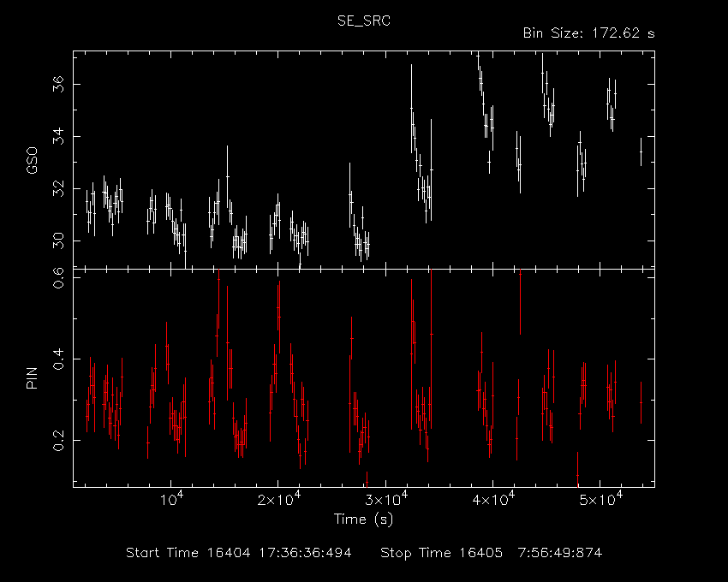Click the 0.6 tick label on PIN axis
Screen dimensions: 728x582
58,277
